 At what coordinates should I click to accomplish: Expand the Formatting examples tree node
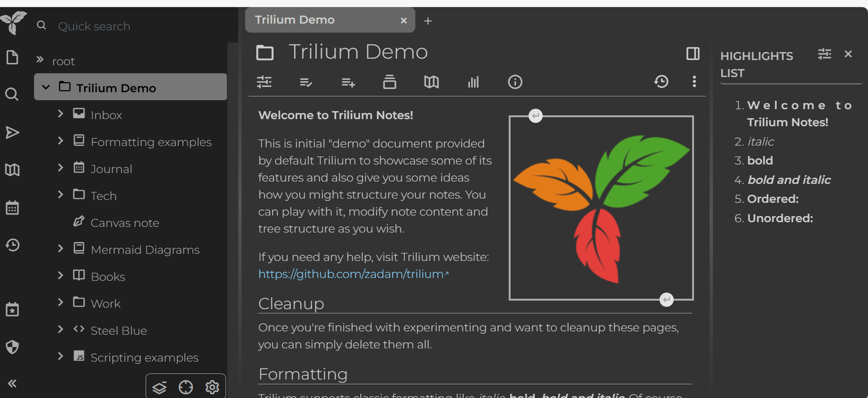(x=60, y=140)
